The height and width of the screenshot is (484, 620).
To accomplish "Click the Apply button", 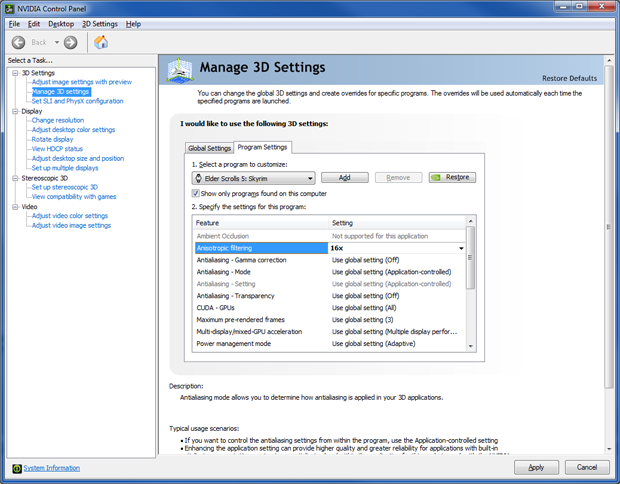I will coord(536,467).
